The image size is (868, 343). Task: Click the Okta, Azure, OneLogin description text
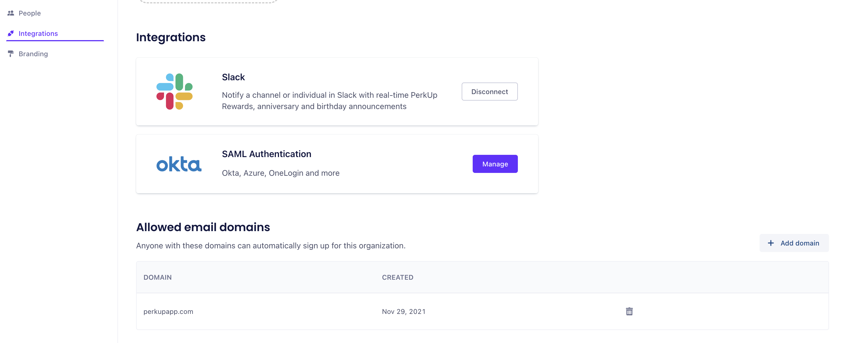(280, 173)
